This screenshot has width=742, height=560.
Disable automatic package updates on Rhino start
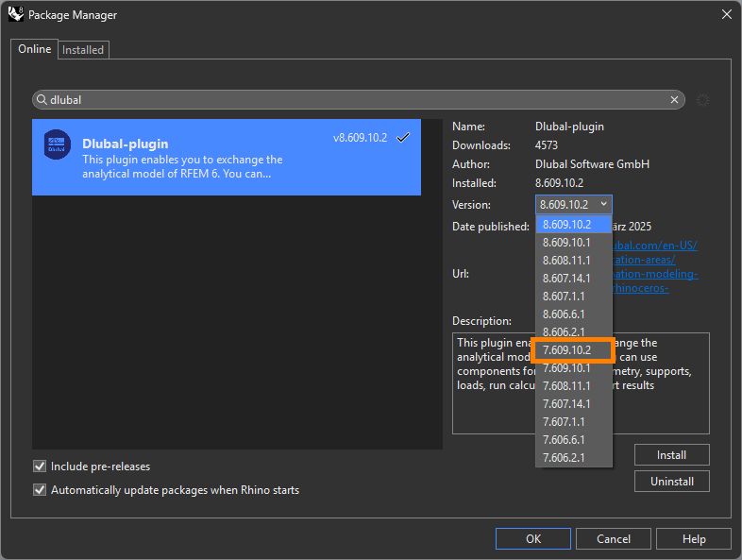click(x=40, y=490)
